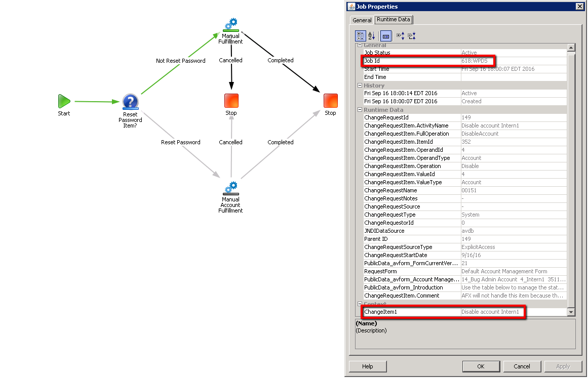Collapse the Runtime Data property section
588x378 pixels.
360,110
